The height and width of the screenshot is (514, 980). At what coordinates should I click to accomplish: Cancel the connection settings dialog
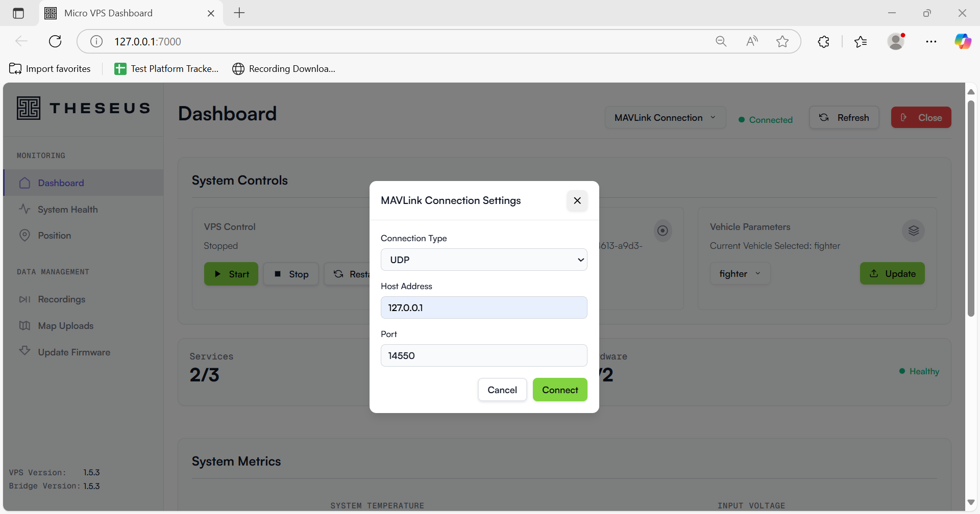click(x=502, y=390)
